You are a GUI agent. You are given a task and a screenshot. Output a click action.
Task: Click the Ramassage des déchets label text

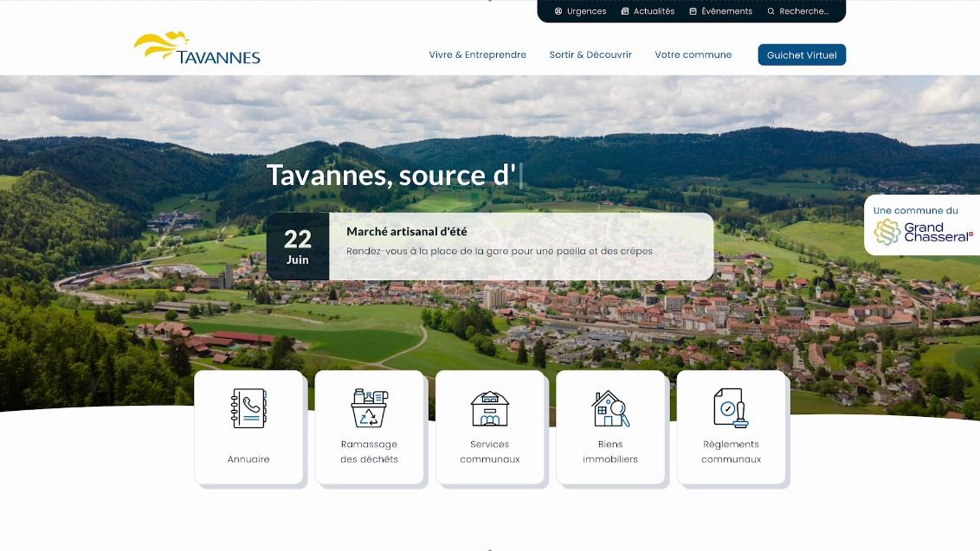click(369, 452)
